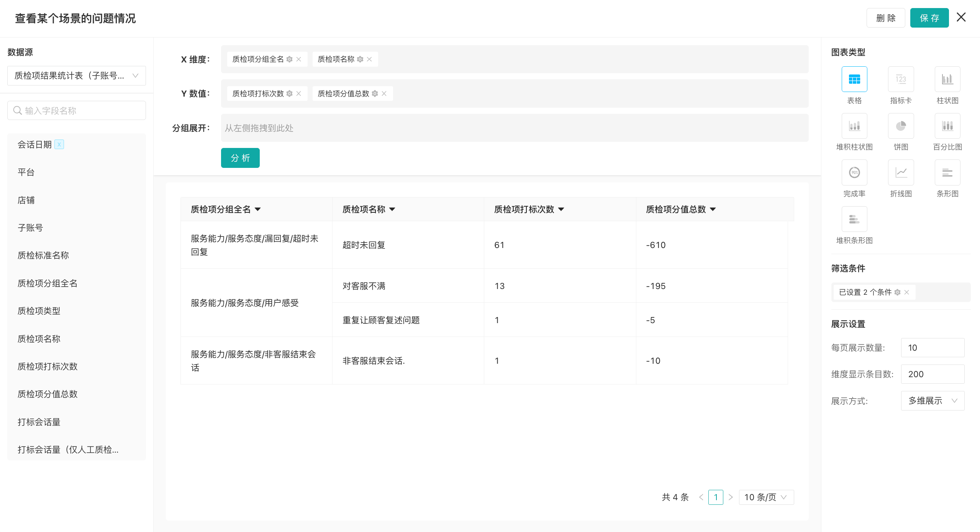This screenshot has width=980, height=532.
Task: Open the 质检项结果统计表 data source dropdown
Action: pyautogui.click(x=77, y=76)
